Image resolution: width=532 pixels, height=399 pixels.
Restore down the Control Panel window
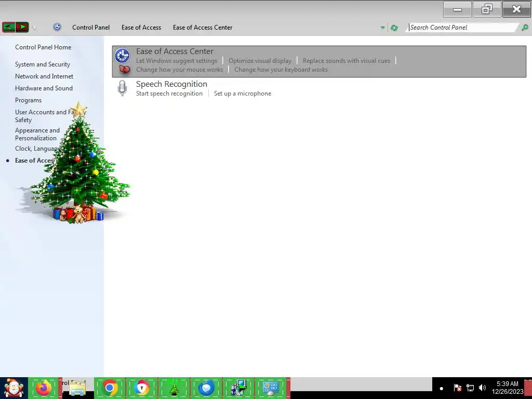point(487,9)
